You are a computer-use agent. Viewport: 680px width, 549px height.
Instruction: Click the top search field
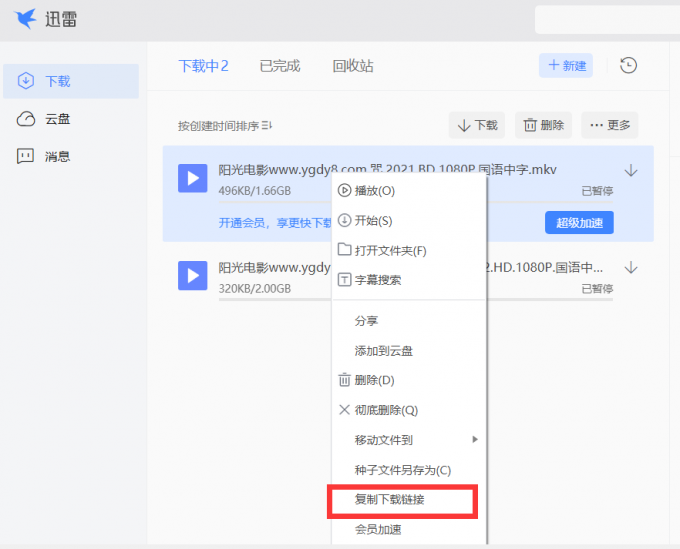pos(607,20)
